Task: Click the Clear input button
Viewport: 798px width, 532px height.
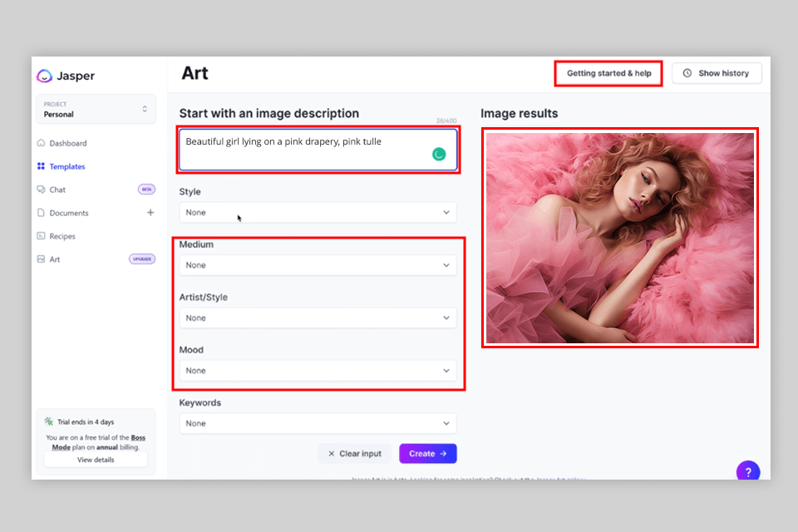Action: [x=354, y=454]
